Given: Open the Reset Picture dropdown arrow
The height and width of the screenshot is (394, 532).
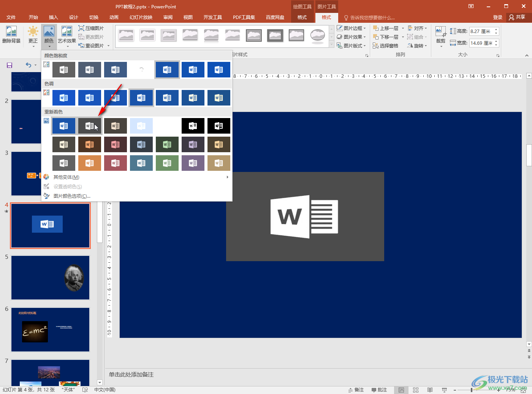Looking at the screenshot, I should tap(108, 46).
